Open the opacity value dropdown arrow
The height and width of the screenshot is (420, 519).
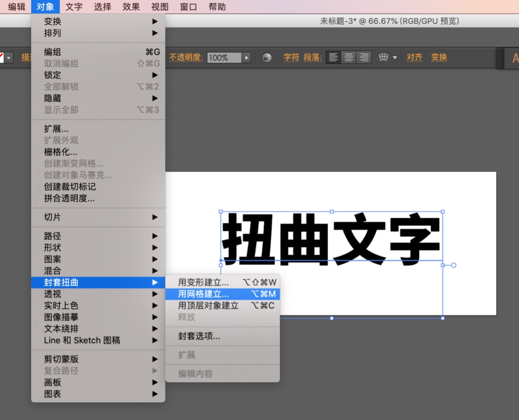point(247,57)
